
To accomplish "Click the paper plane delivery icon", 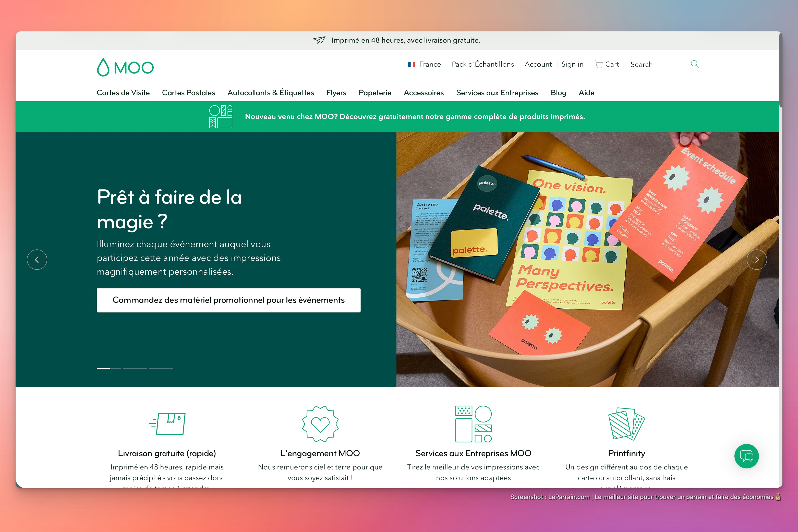I will [x=319, y=40].
